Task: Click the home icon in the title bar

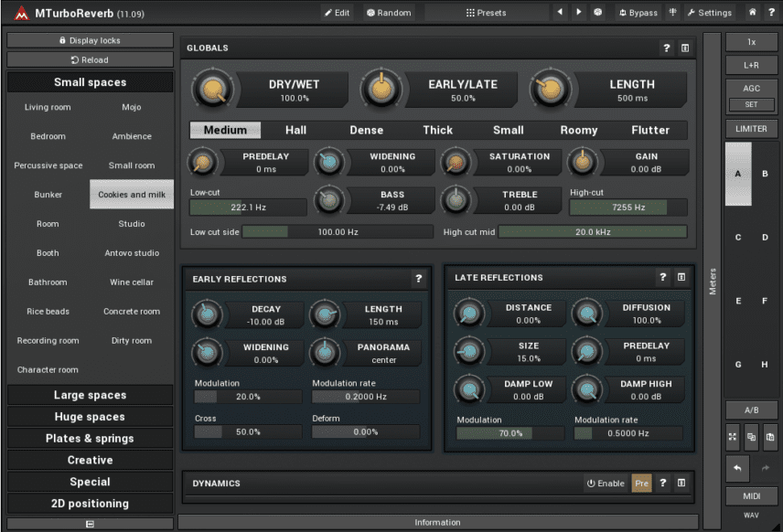Action: coord(752,12)
